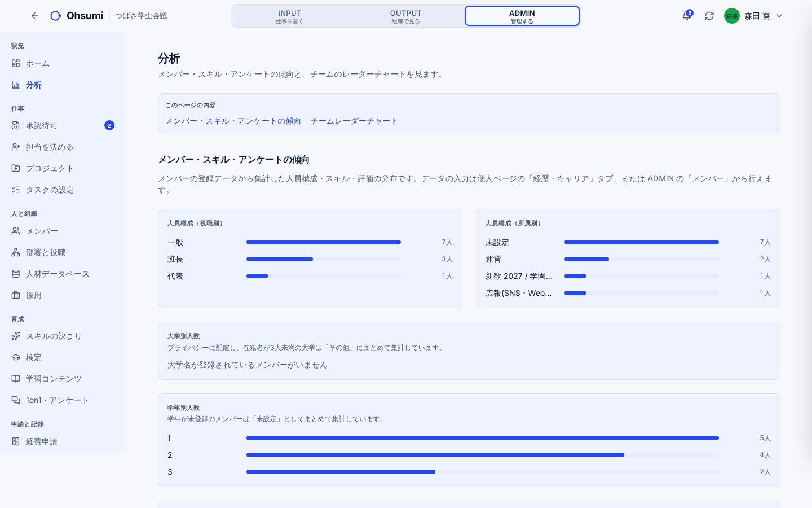Open the 承認待ち menu item
812x508 pixels.
pos(63,125)
